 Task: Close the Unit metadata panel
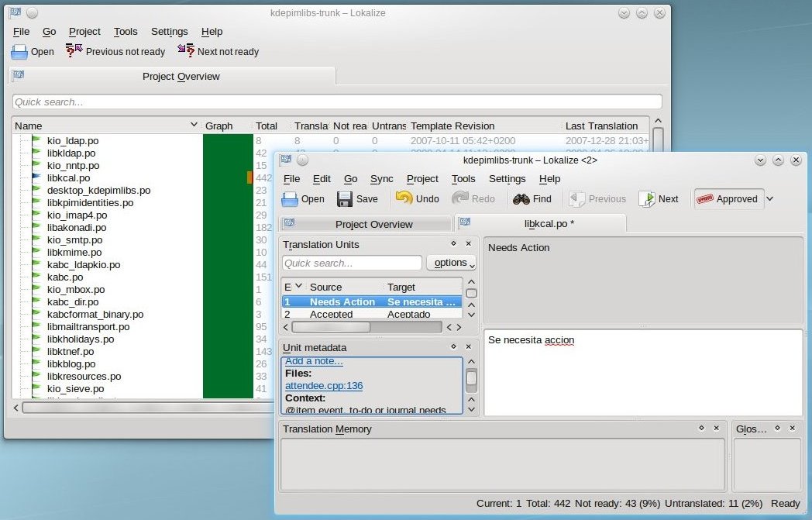(x=468, y=346)
